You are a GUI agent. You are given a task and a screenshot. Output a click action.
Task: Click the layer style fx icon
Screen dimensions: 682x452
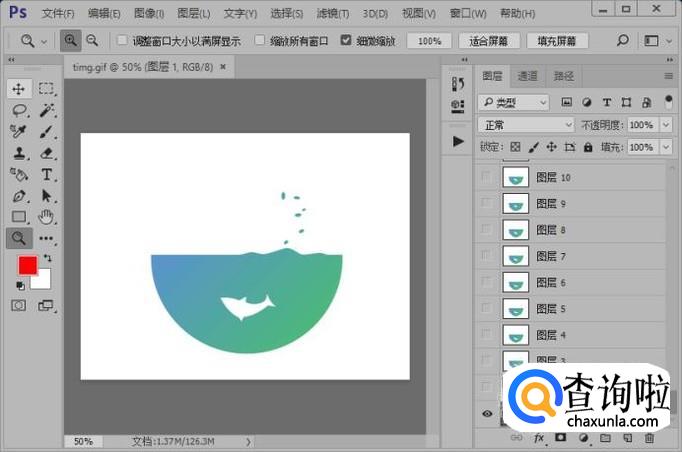539,438
